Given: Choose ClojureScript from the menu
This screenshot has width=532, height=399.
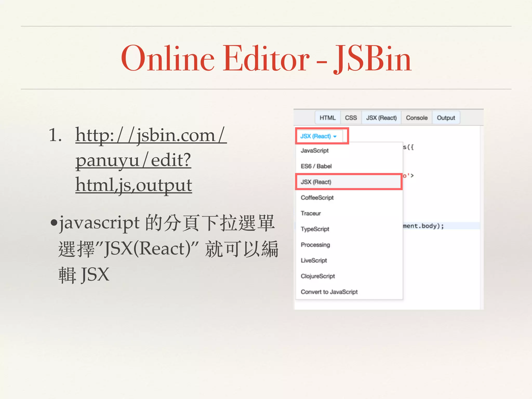Looking at the screenshot, I should (349, 276).
